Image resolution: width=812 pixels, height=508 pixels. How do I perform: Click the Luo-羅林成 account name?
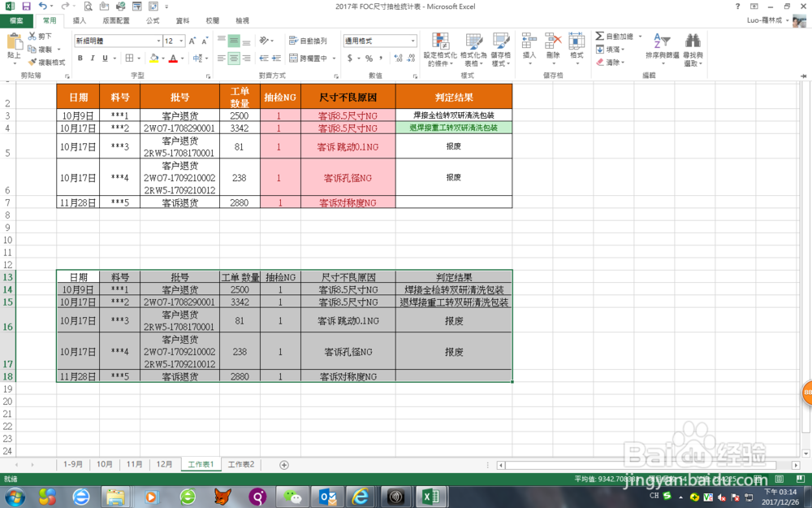tap(764, 20)
